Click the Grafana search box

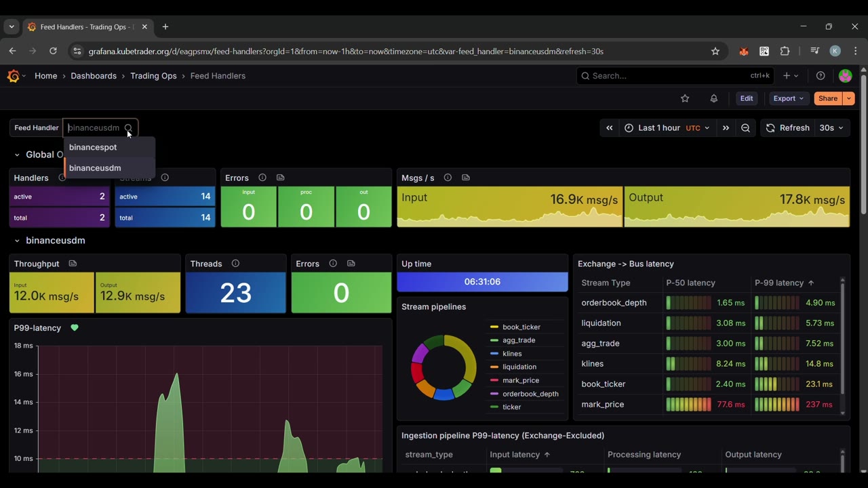(674, 76)
